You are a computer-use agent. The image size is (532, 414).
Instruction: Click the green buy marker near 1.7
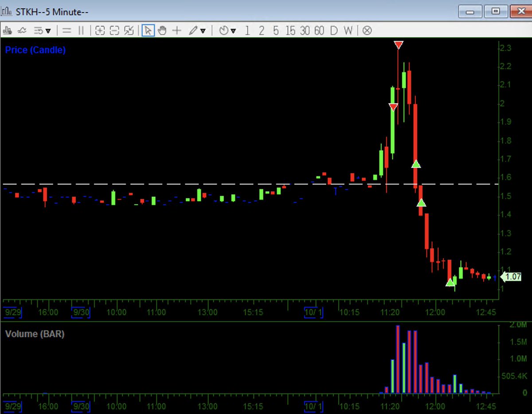pyautogui.click(x=416, y=164)
